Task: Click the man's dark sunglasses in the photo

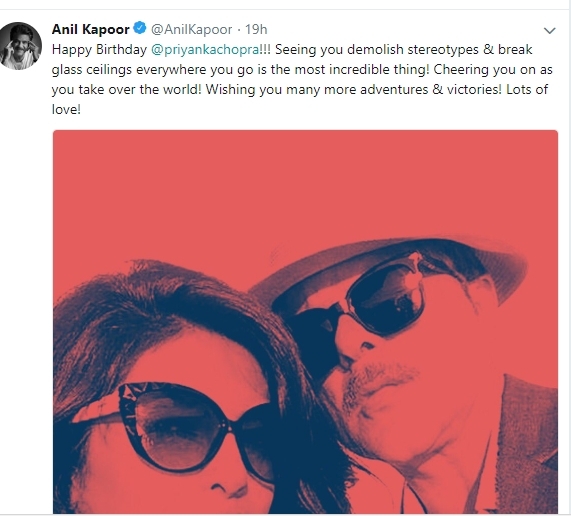Action: click(379, 295)
